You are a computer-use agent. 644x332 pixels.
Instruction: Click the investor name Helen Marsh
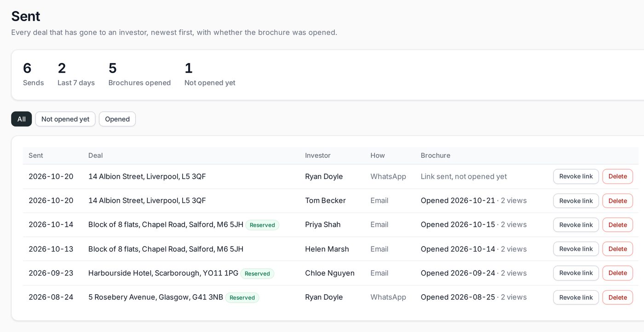[327, 249]
